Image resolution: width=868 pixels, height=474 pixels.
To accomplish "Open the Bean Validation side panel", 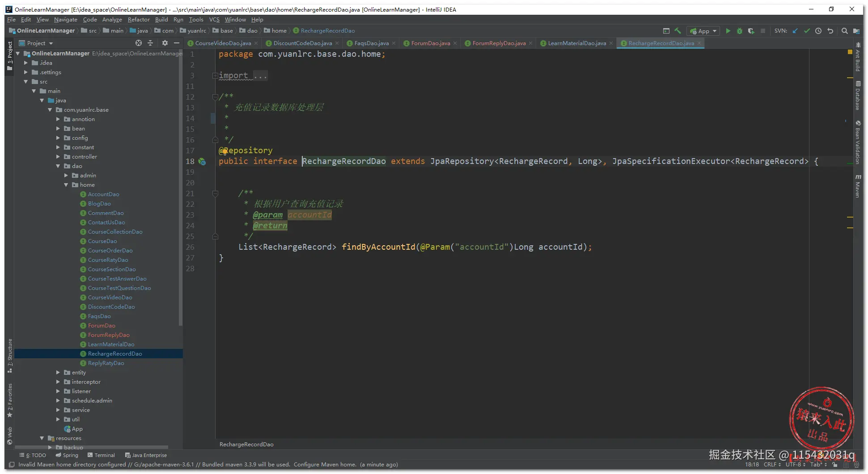I will [858, 142].
